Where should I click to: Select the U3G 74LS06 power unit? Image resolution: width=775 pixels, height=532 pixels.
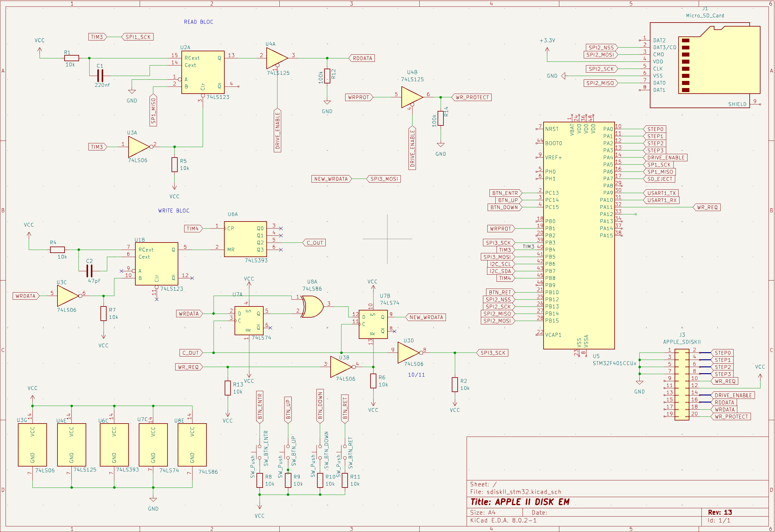[x=32, y=445]
